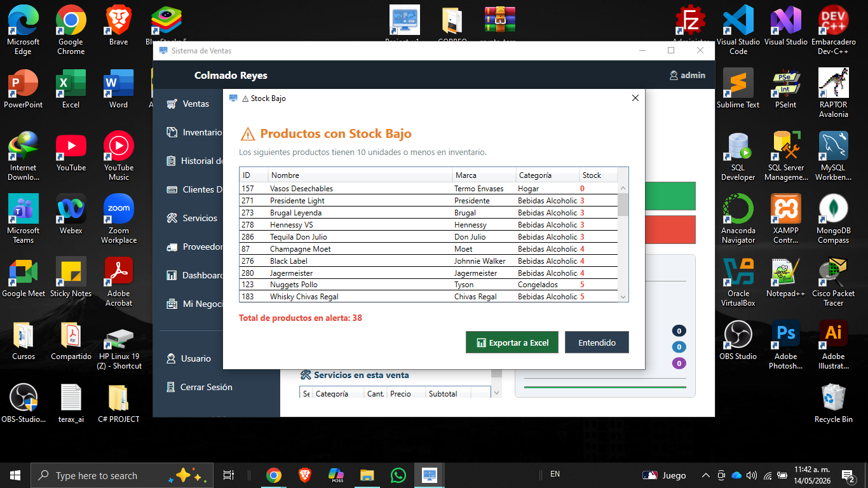Click the Windows taskbar search box

(121, 475)
